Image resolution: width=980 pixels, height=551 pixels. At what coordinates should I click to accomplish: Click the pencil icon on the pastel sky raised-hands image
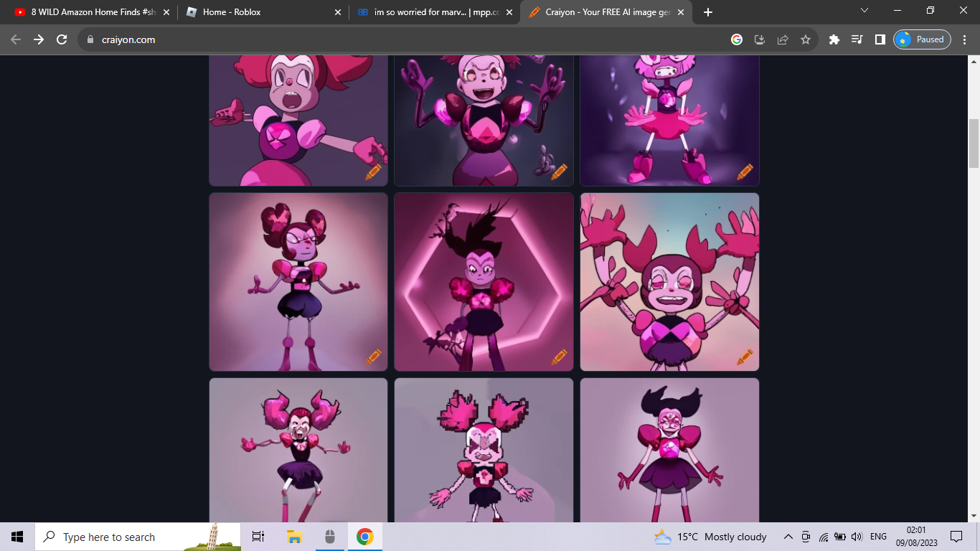point(745,357)
